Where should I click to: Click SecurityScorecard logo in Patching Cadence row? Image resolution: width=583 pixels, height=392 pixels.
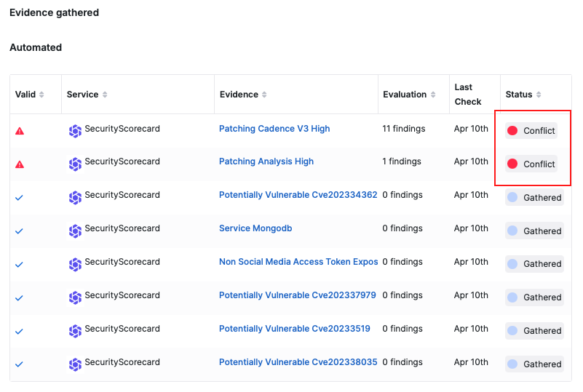click(75, 131)
